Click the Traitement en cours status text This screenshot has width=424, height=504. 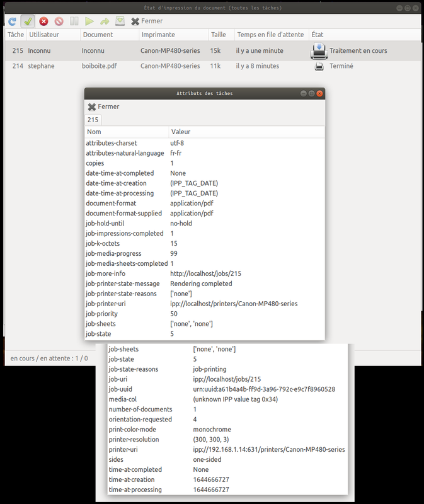tap(358, 51)
